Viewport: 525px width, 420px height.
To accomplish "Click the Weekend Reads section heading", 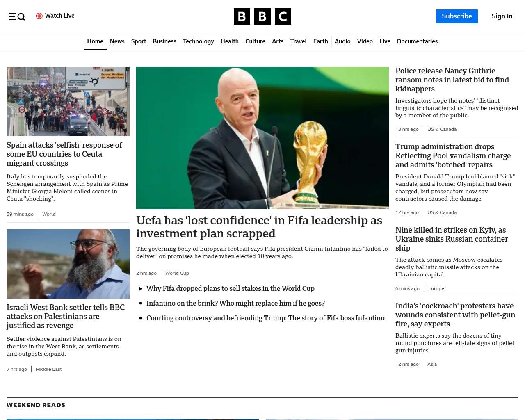I will click(x=36, y=405).
